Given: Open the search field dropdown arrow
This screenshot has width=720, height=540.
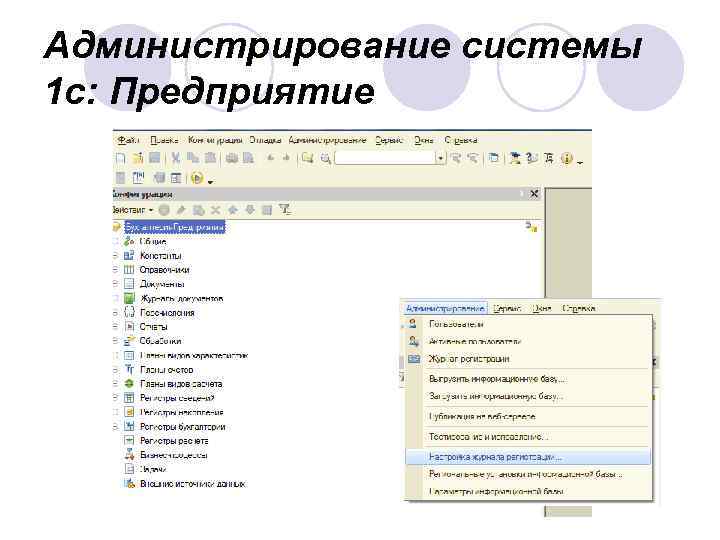Looking at the screenshot, I should click(x=441, y=158).
